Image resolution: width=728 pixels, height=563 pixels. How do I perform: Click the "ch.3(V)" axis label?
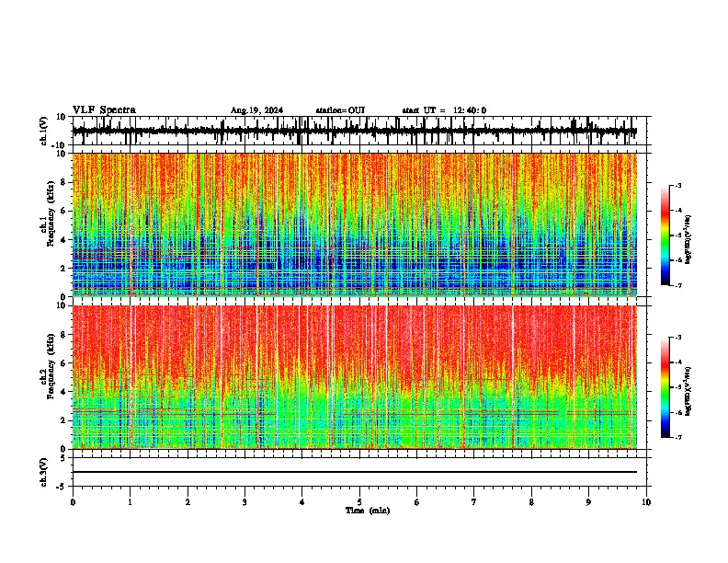pos(44,472)
